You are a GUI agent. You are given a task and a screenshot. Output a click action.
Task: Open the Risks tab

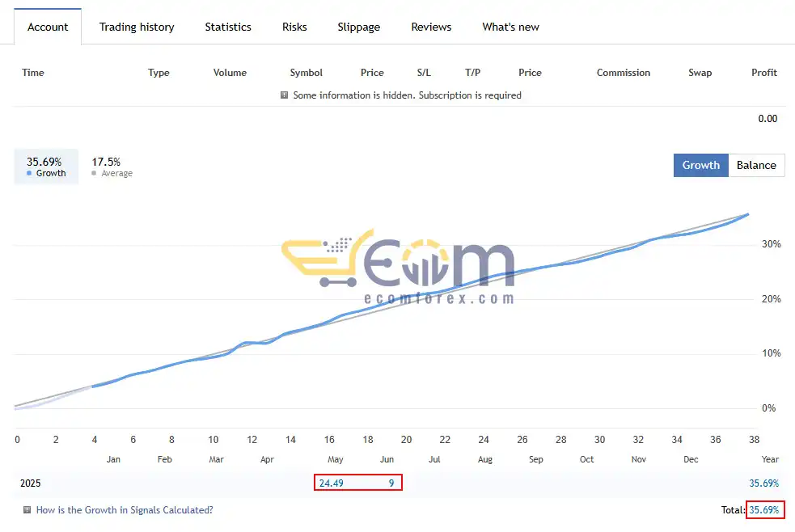[294, 27]
